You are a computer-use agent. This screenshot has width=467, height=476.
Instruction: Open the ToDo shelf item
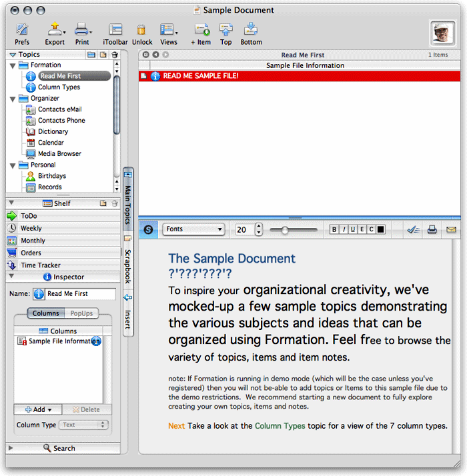pos(63,216)
